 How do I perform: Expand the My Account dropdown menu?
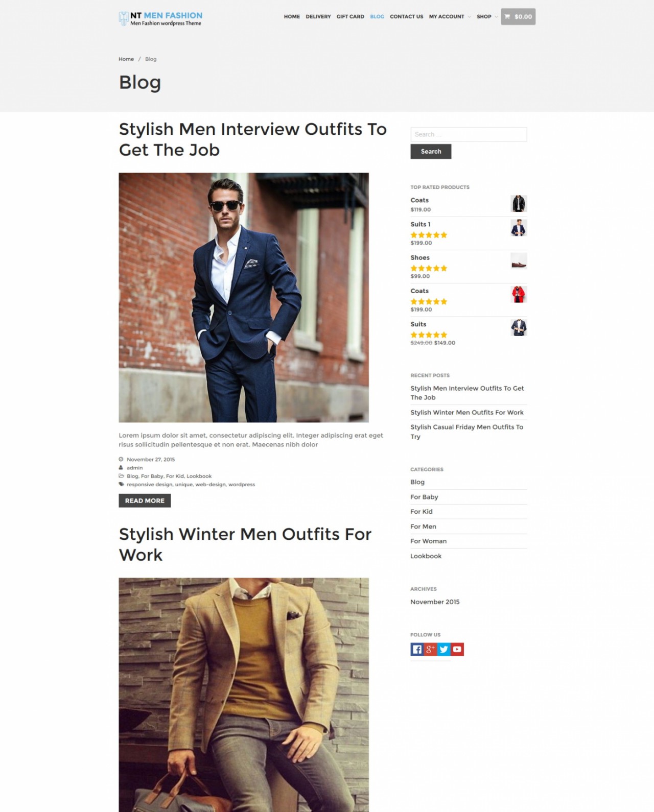click(x=450, y=17)
